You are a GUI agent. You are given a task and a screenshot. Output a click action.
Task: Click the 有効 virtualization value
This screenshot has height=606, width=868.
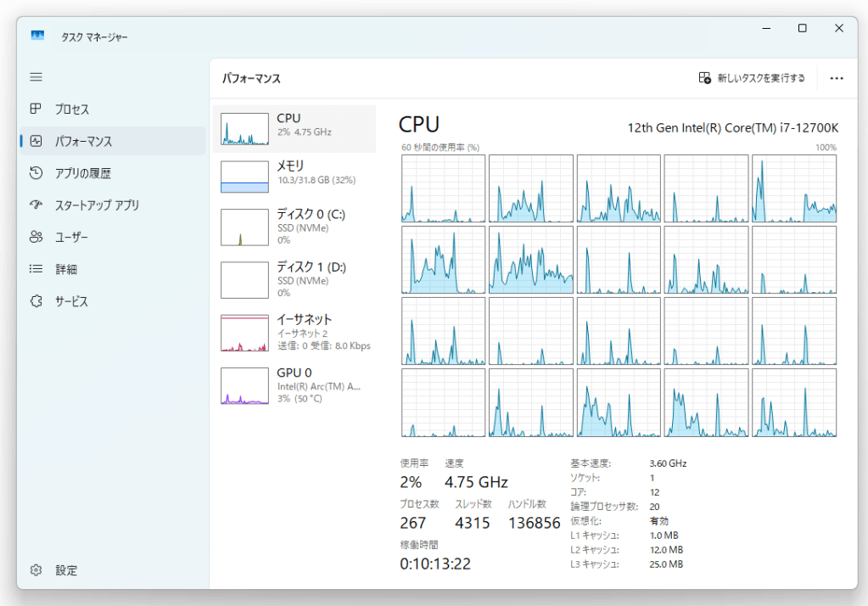click(658, 521)
